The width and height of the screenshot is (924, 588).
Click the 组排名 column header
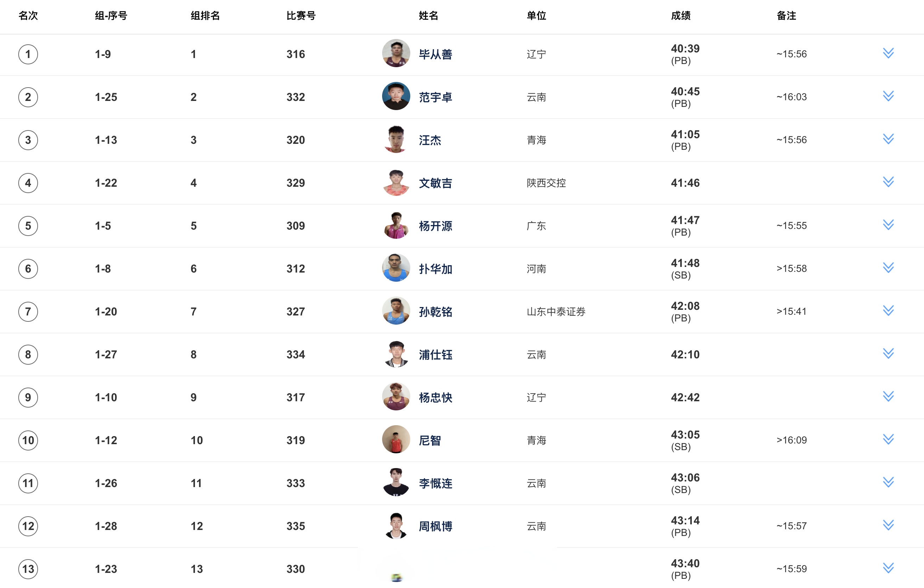click(205, 16)
